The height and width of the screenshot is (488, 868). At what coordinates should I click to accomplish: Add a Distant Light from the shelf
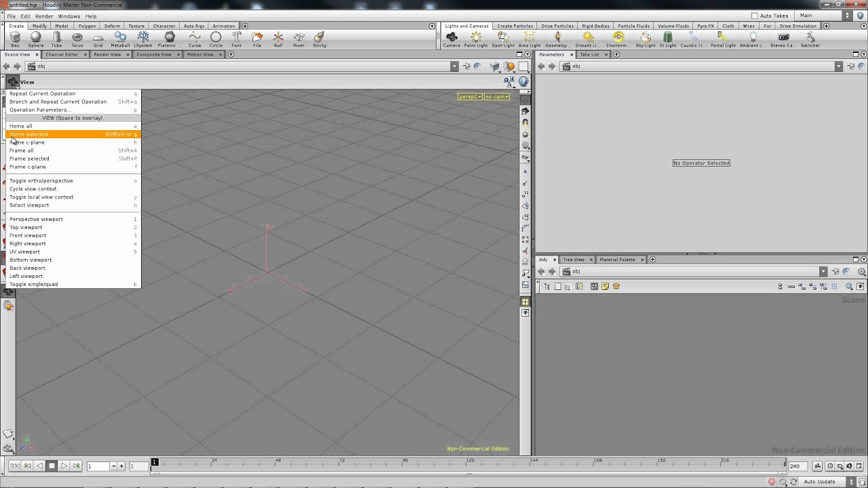pos(588,40)
